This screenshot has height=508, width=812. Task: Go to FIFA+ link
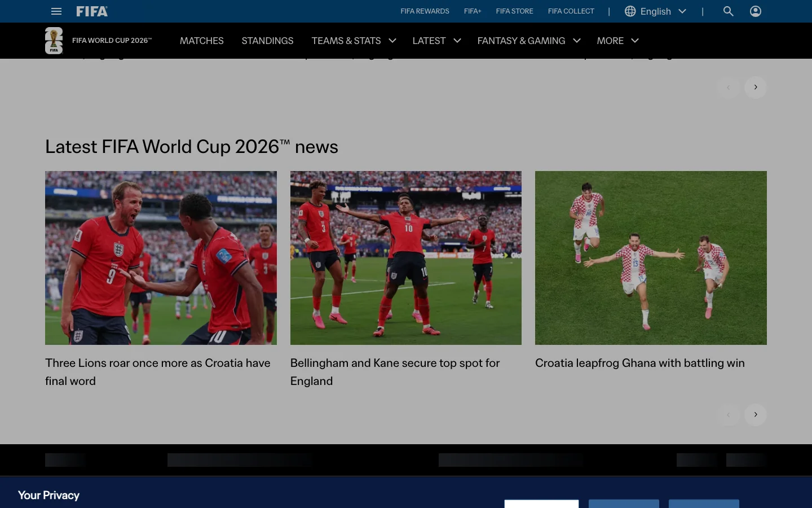[473, 11]
